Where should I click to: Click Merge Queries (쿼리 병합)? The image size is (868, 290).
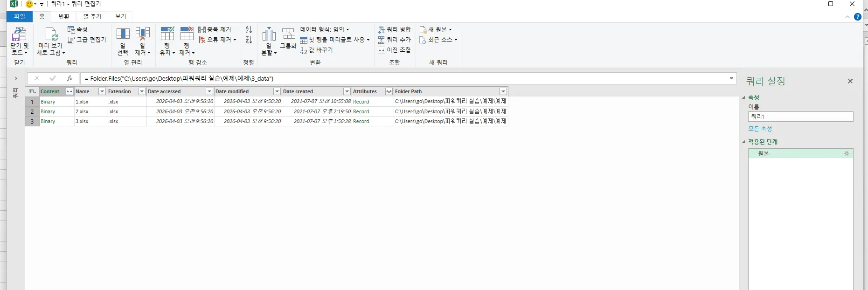tap(394, 29)
